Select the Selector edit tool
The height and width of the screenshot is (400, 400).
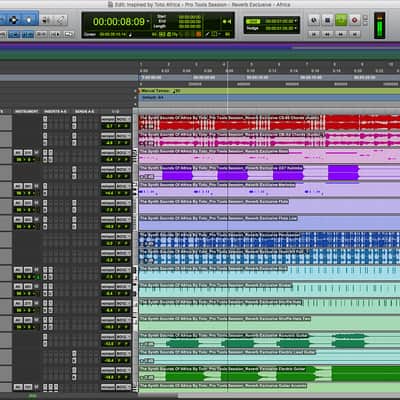[13, 20]
